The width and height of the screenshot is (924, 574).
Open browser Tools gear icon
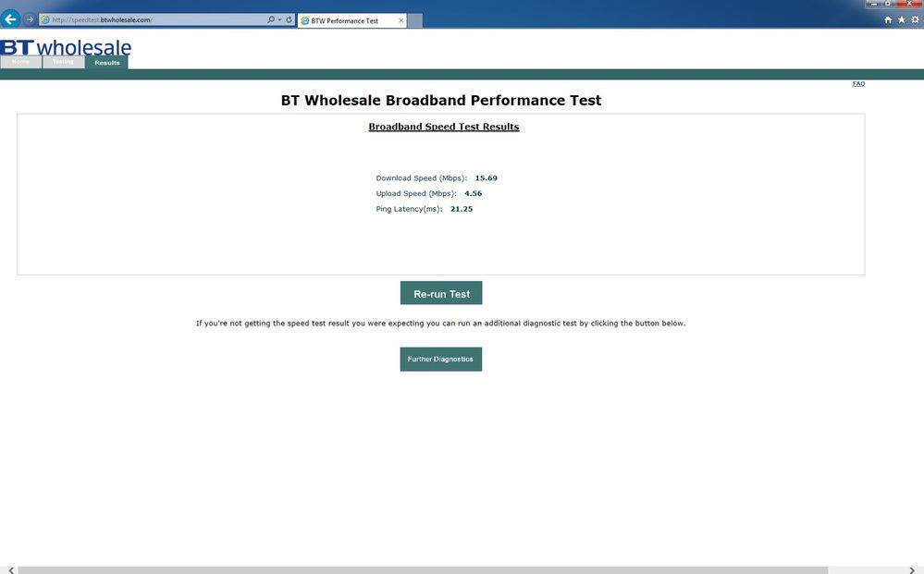(915, 19)
